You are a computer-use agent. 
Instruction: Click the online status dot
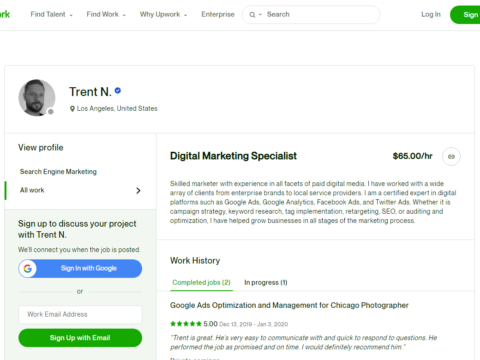(x=51, y=112)
